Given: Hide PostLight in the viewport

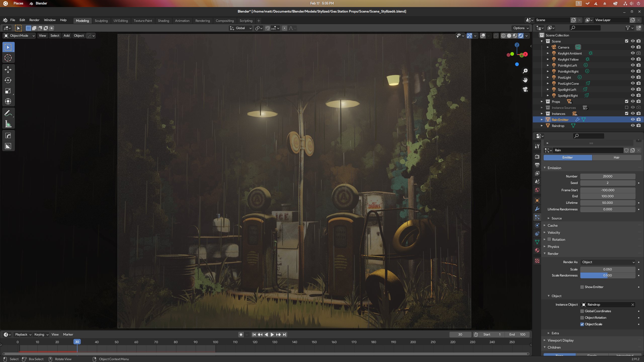Looking at the screenshot, I should [x=633, y=77].
